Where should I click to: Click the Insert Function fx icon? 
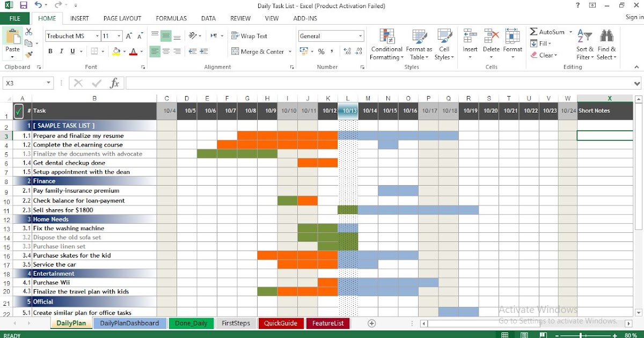click(x=114, y=83)
